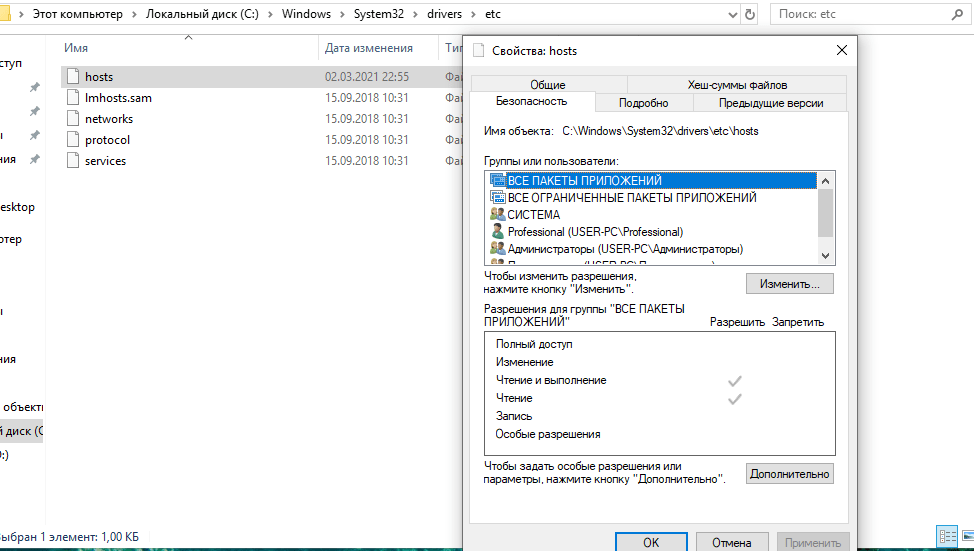Click the networks file name
Viewport: 974px width, 551px height.
(109, 119)
